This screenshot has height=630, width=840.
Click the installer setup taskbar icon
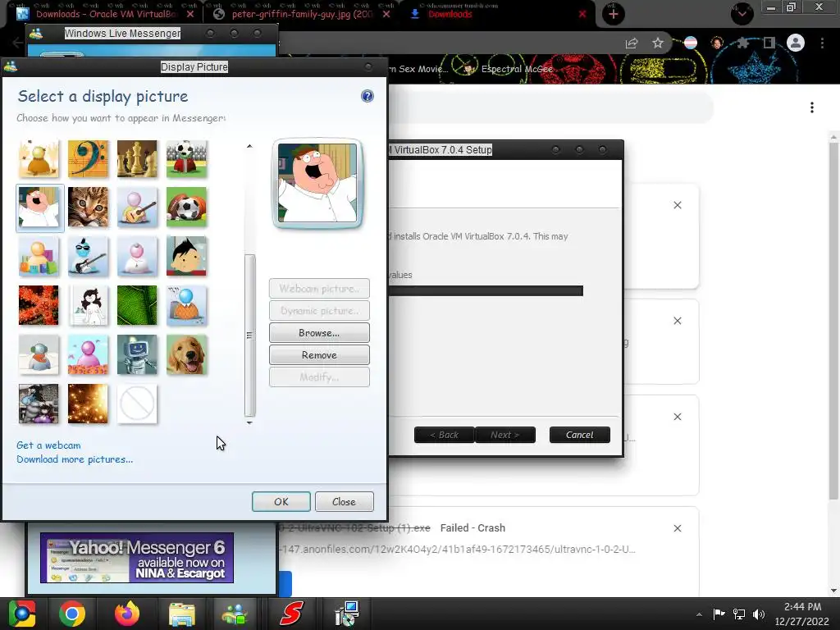pyautogui.click(x=347, y=614)
